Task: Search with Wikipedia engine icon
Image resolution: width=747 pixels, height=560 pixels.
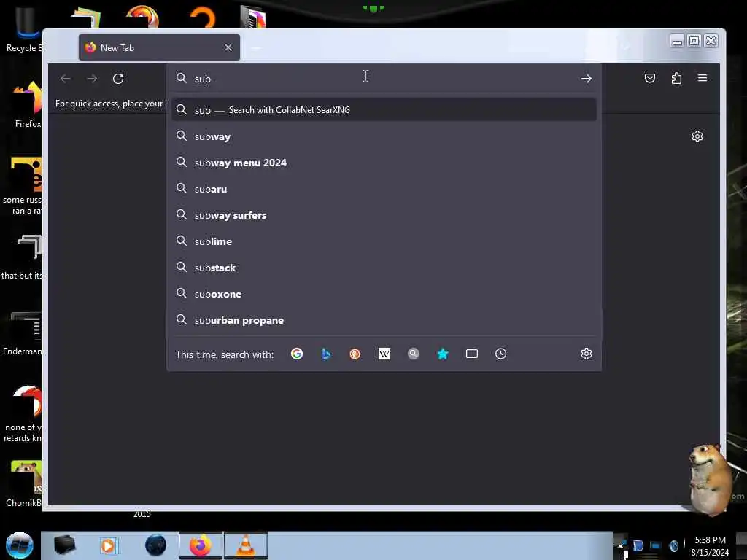Action: click(x=384, y=354)
